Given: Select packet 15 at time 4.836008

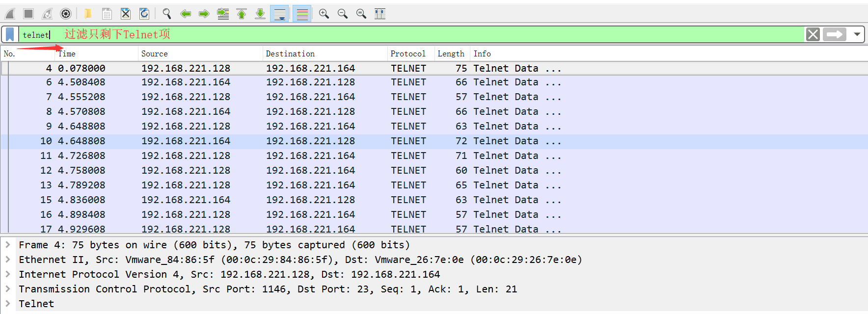Looking at the screenshot, I should pyautogui.click(x=434, y=200).
